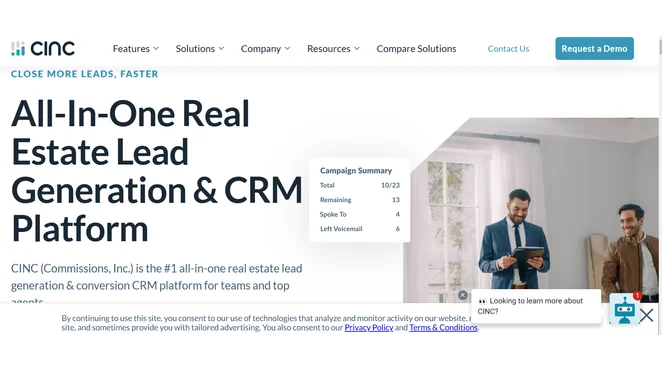Open the Privacy Policy link

pos(369,328)
